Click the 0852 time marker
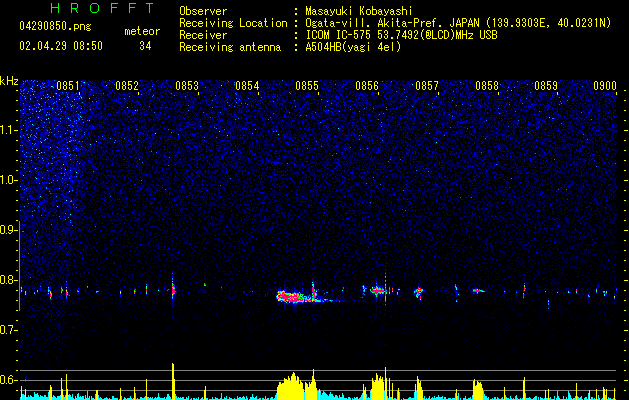The width and height of the screenshot is (629, 400). [x=127, y=86]
